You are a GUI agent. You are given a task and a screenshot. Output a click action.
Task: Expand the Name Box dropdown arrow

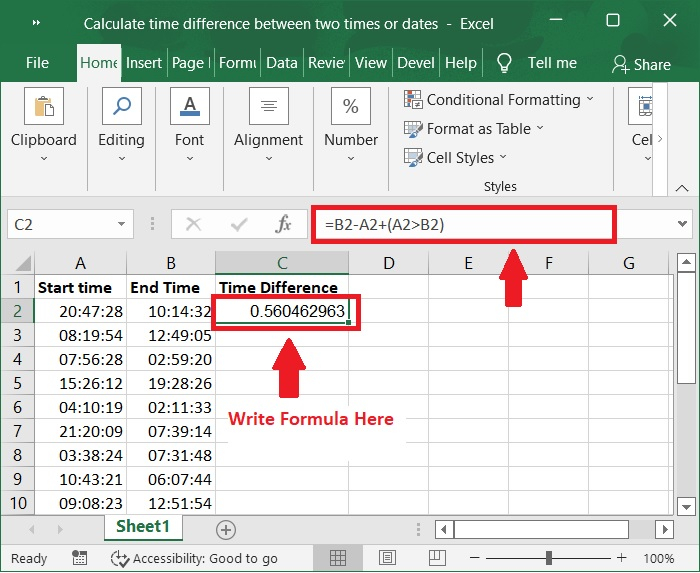(x=121, y=224)
